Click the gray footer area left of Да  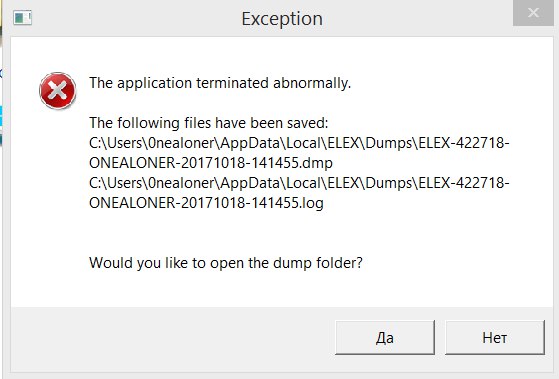173,338
